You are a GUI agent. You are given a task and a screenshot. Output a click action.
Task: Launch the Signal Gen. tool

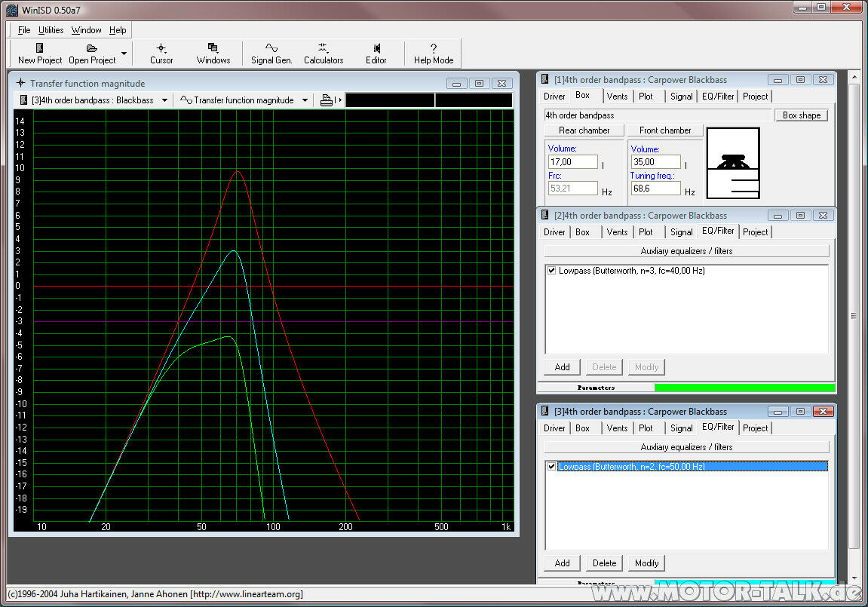271,54
